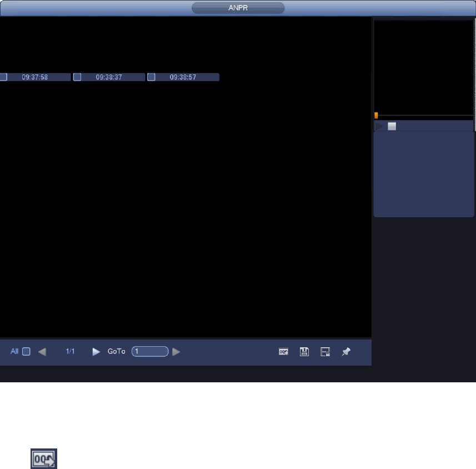Select the 09:38:57 record label
The image size is (476, 469).
183,77
